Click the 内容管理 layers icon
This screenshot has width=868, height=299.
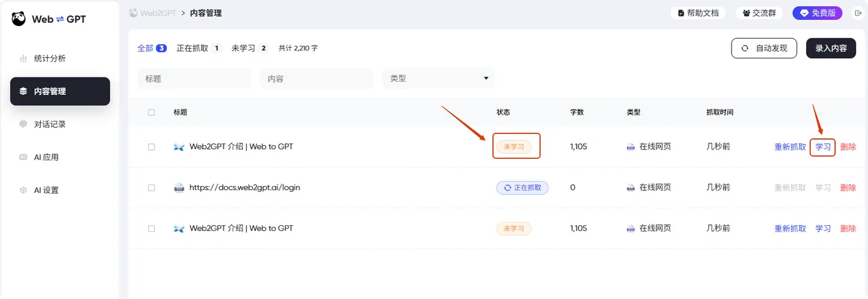coord(23,91)
